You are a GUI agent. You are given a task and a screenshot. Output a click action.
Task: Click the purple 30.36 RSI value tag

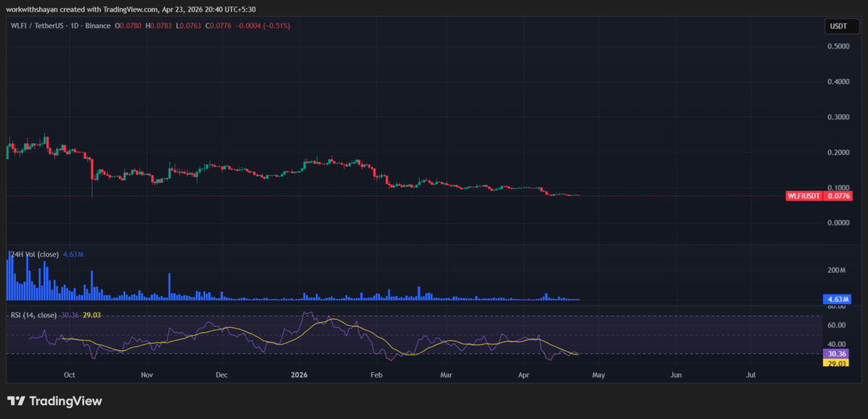click(x=838, y=354)
